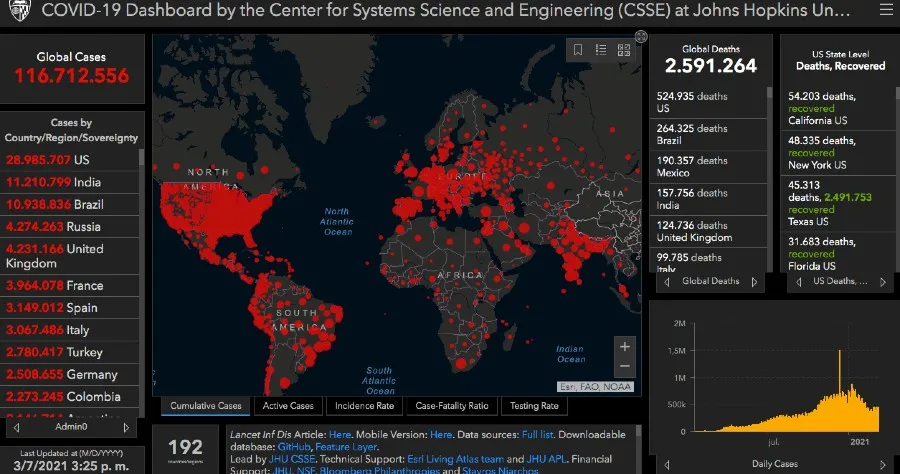Select the India row in cases list
The height and width of the screenshot is (474, 900).
point(72,182)
